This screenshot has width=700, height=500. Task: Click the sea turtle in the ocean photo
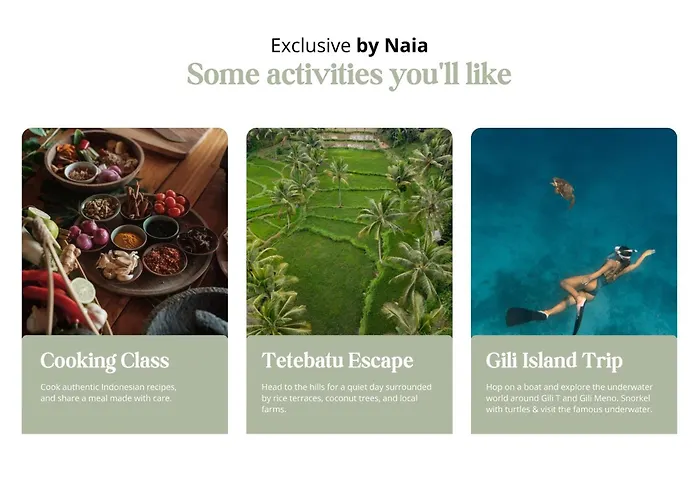pyautogui.click(x=563, y=191)
